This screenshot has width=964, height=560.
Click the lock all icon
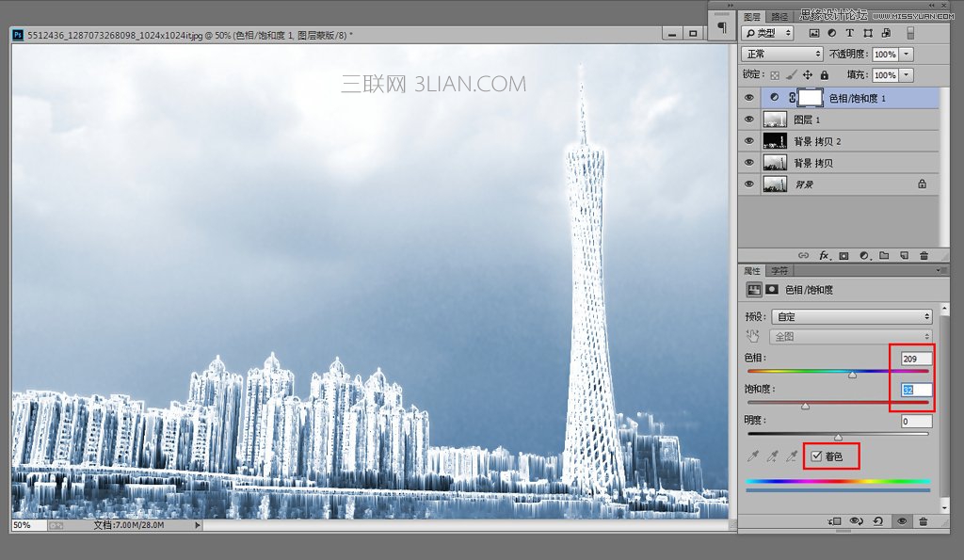[x=825, y=75]
